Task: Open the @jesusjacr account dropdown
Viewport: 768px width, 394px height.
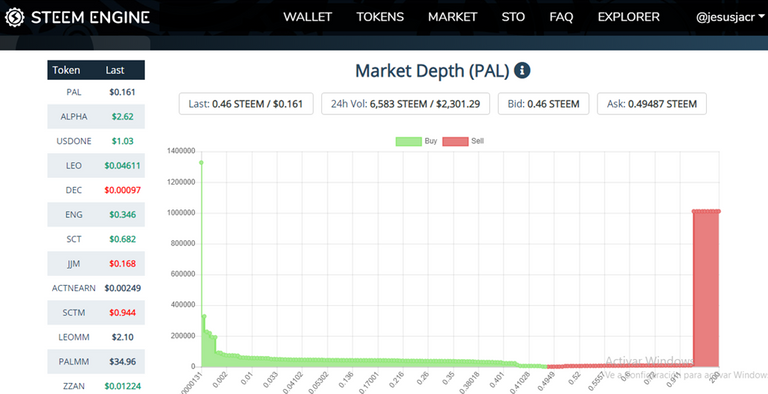Action: click(730, 17)
